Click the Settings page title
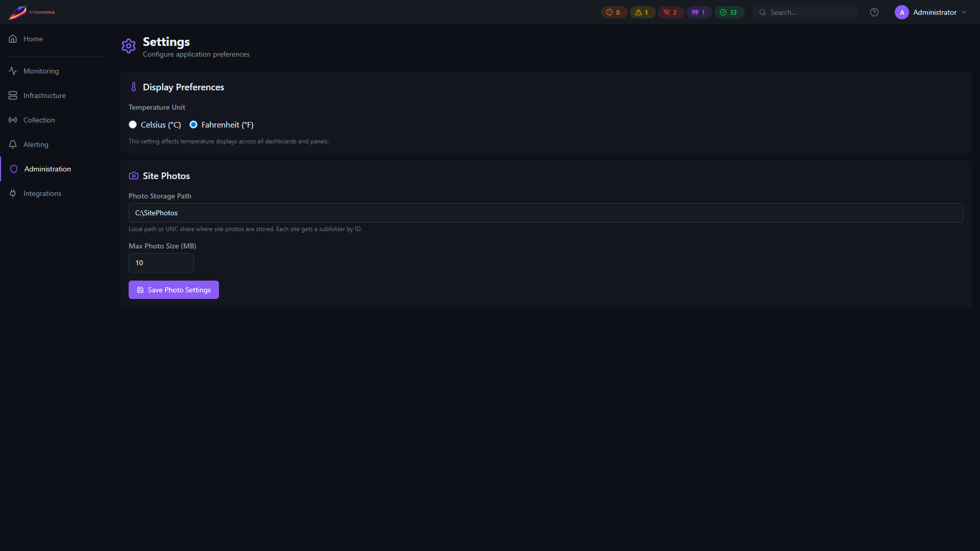 [x=166, y=42]
